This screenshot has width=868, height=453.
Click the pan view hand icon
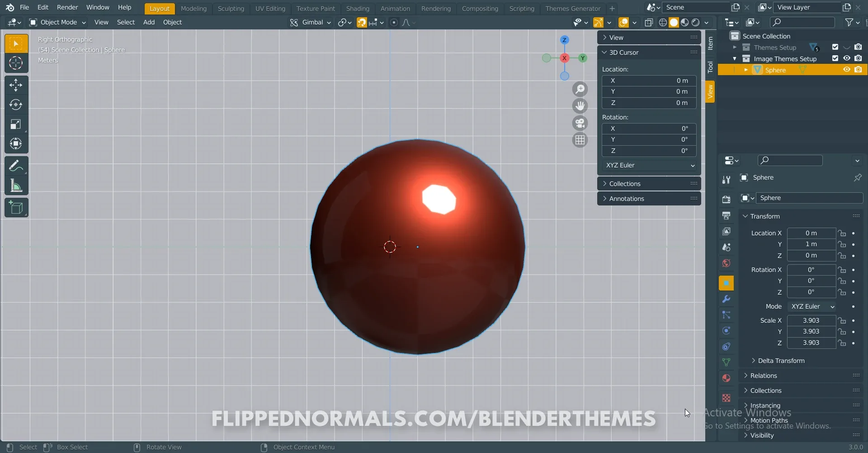[580, 106]
